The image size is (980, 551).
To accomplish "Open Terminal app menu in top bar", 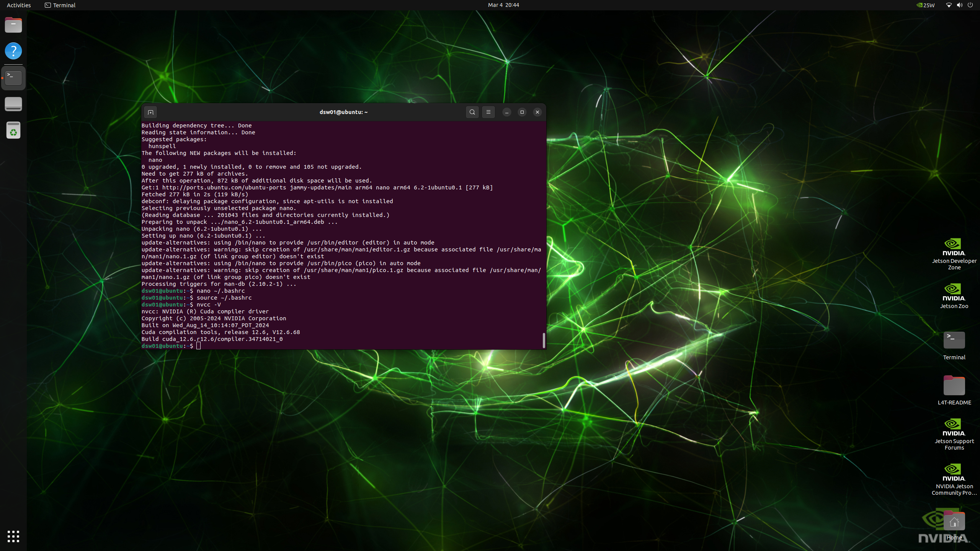I will (60, 5).
